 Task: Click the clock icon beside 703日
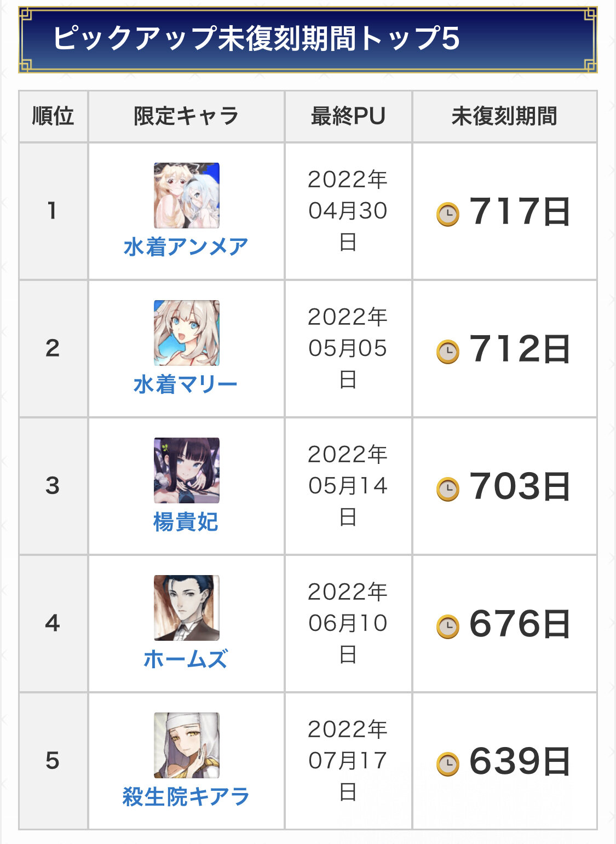[448, 489]
